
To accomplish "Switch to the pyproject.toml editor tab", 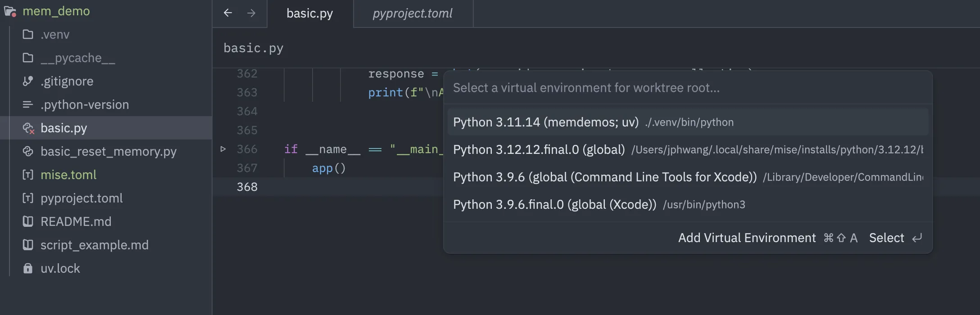I will [413, 13].
